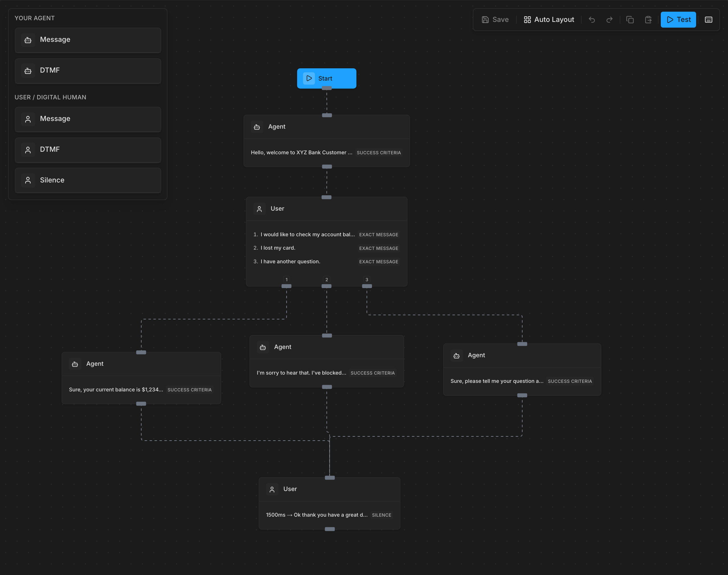This screenshot has height=575, width=728.
Task: Click output handle numbered 2 on User node
Action: [x=326, y=286]
